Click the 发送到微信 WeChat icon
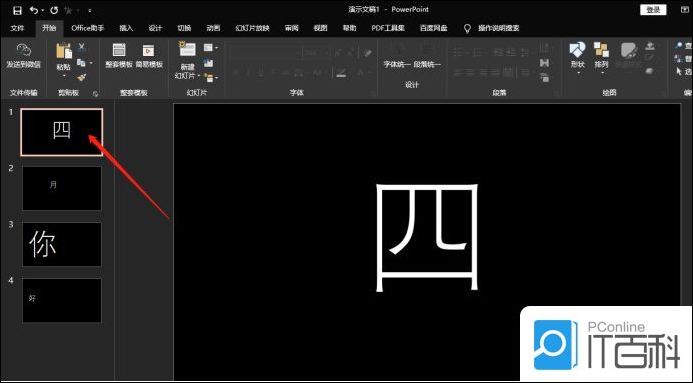This screenshot has height=383, width=693. pyautogui.click(x=23, y=50)
